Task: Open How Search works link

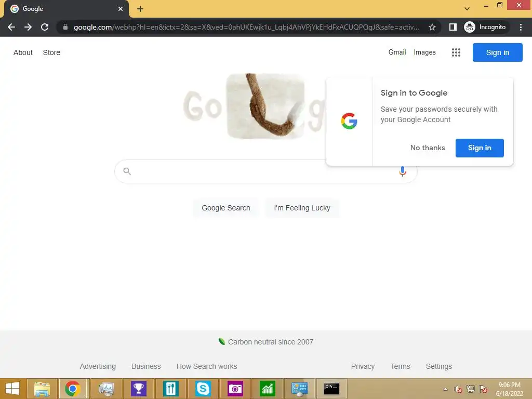Action: pos(207,366)
